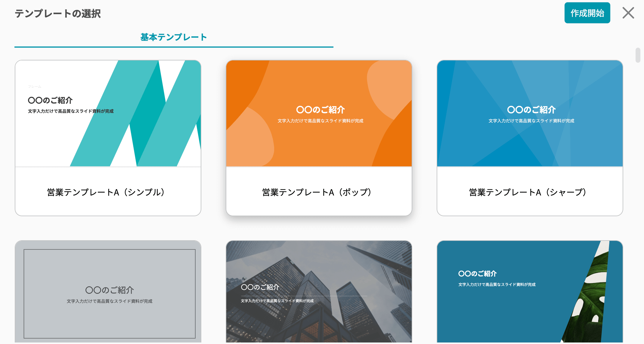Click the テンプレートの選択 heading

pyautogui.click(x=58, y=14)
